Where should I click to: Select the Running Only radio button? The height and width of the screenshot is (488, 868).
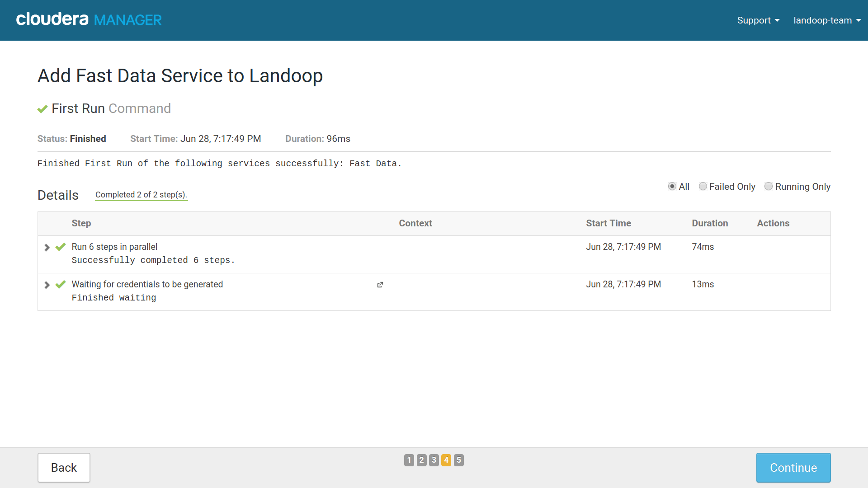point(769,187)
